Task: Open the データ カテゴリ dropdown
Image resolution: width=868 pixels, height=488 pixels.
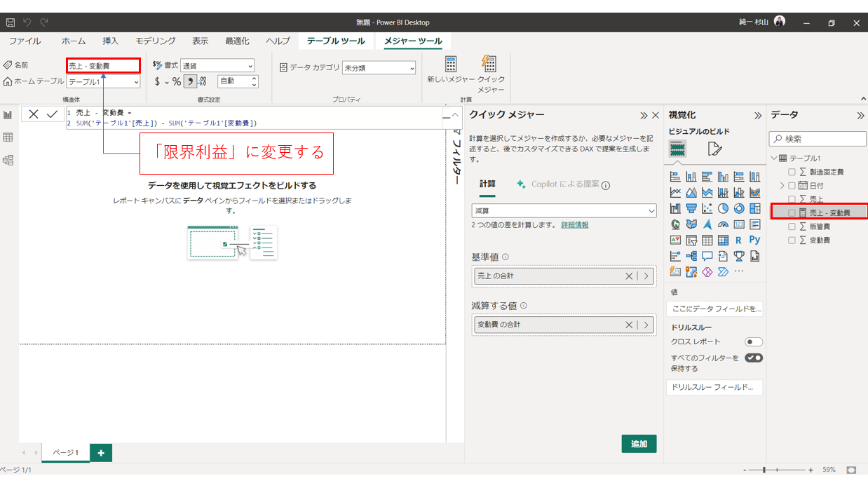Action: [379, 68]
